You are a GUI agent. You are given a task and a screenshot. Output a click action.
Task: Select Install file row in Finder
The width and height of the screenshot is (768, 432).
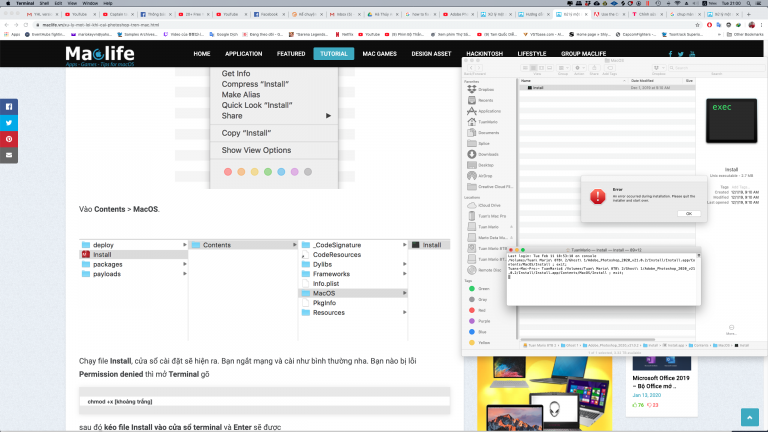(606, 88)
